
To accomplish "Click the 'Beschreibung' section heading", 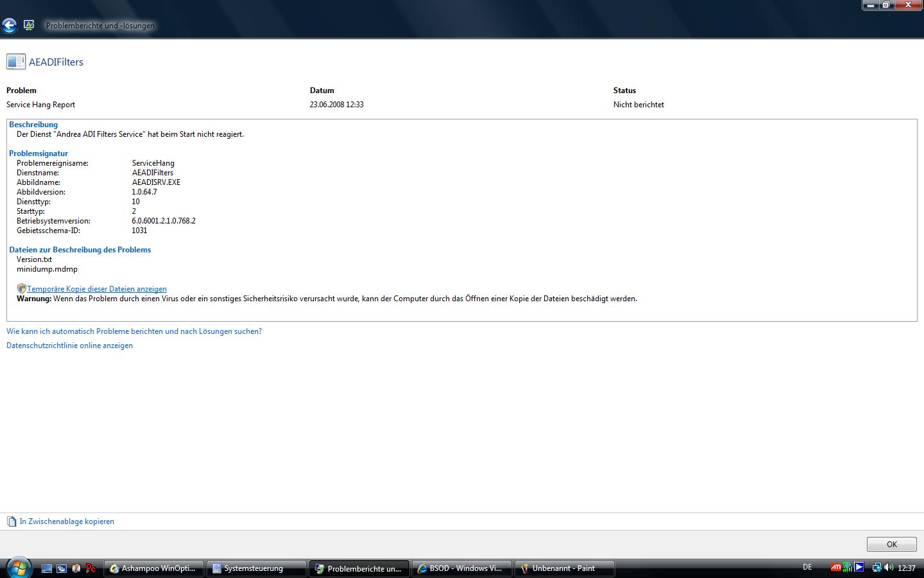I will (33, 125).
